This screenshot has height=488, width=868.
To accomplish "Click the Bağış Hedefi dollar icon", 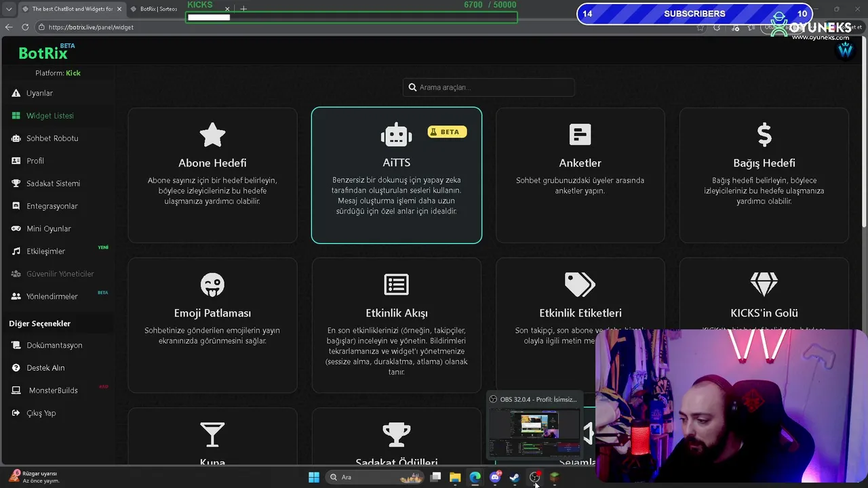I will 764,135.
